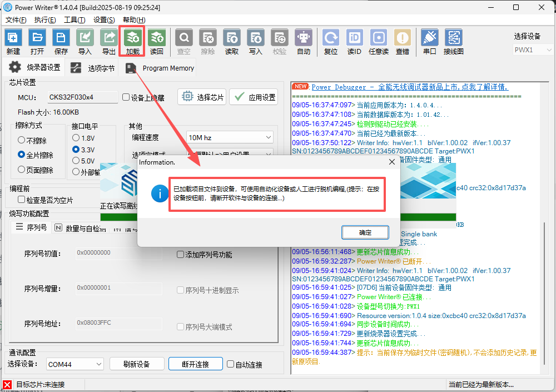Click the 断开连接 button
This screenshot has width=556, height=392.
tap(195, 364)
